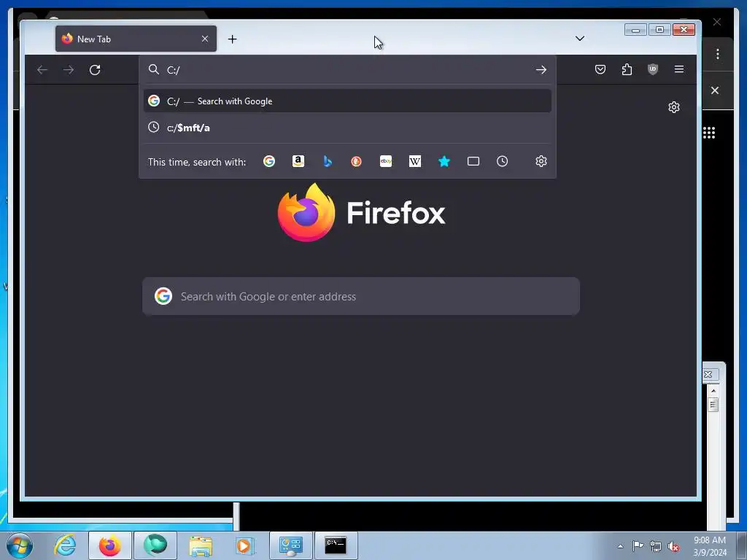Search bookmarks with the star icon
Image resolution: width=747 pixels, height=560 pixels.
[x=444, y=161]
